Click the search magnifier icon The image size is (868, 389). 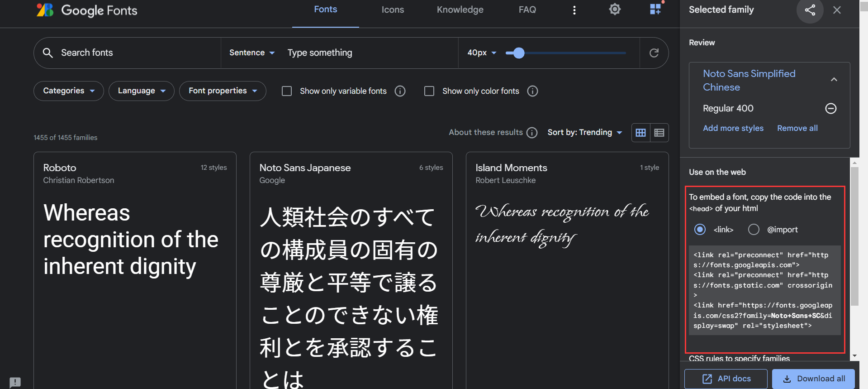click(x=47, y=53)
